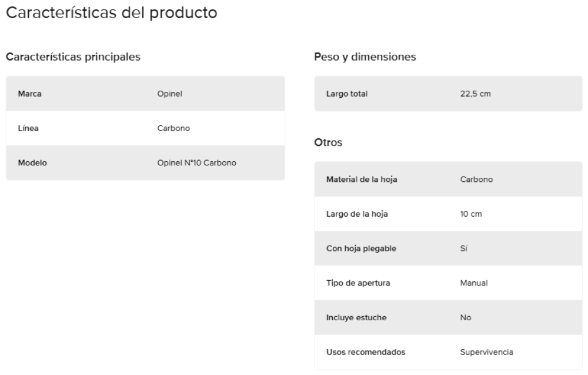Viewport: 588px width, 375px height.
Task: Select the "22,5 cm" total length value
Action: coord(475,93)
